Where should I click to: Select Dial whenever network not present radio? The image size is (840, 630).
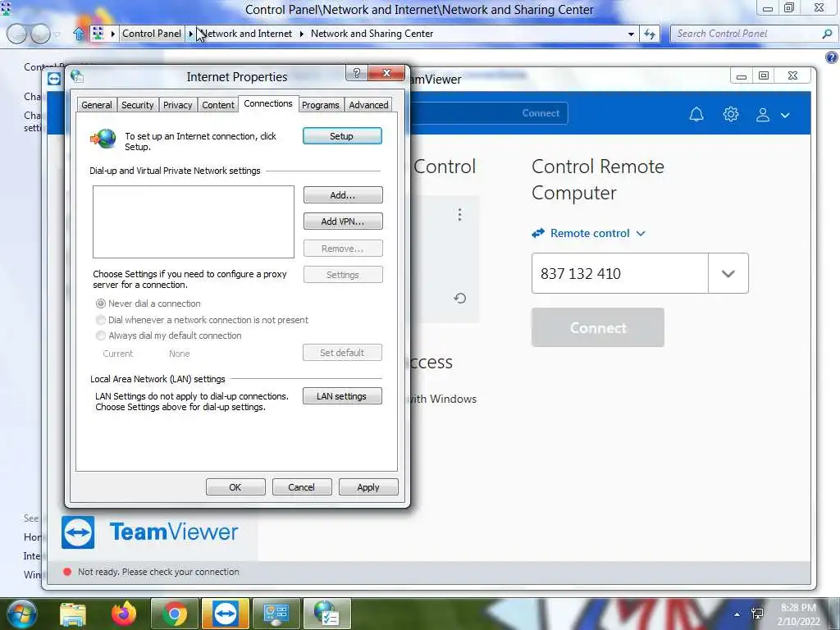tap(100, 320)
